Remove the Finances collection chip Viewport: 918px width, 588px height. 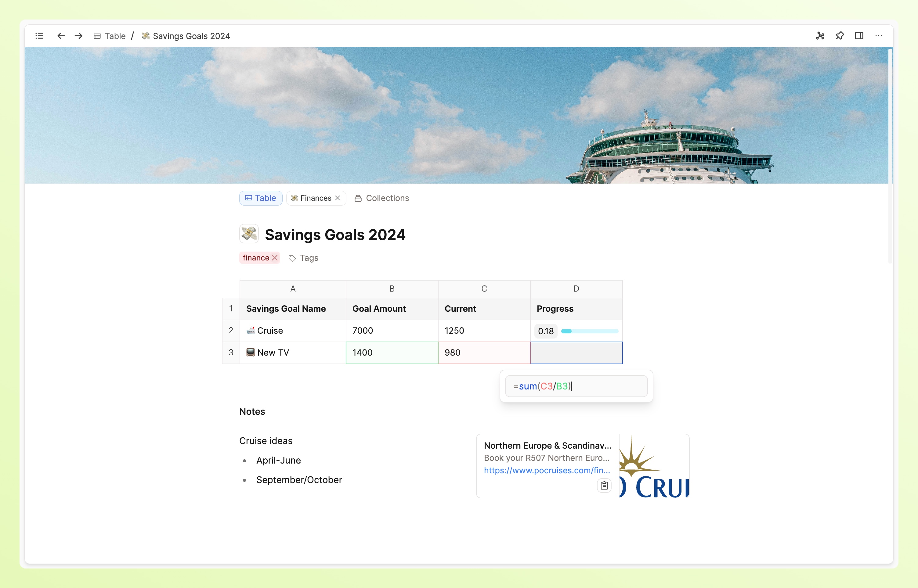click(x=338, y=198)
